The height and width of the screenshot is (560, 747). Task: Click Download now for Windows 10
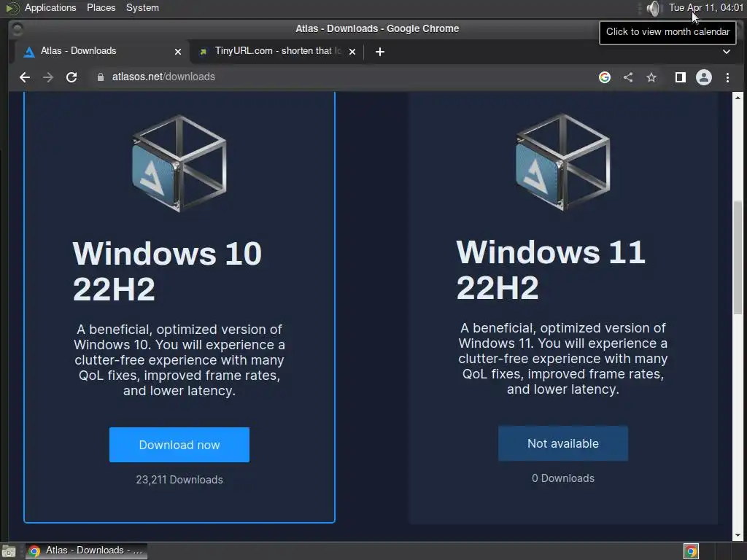179,445
